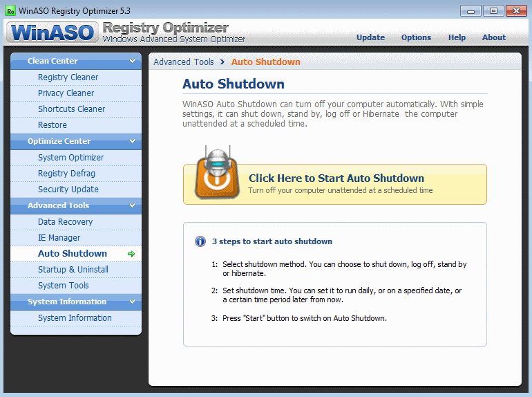Click the WinASO Auto Shutdown description paragraph
The image size is (532, 397).
coord(333,113)
